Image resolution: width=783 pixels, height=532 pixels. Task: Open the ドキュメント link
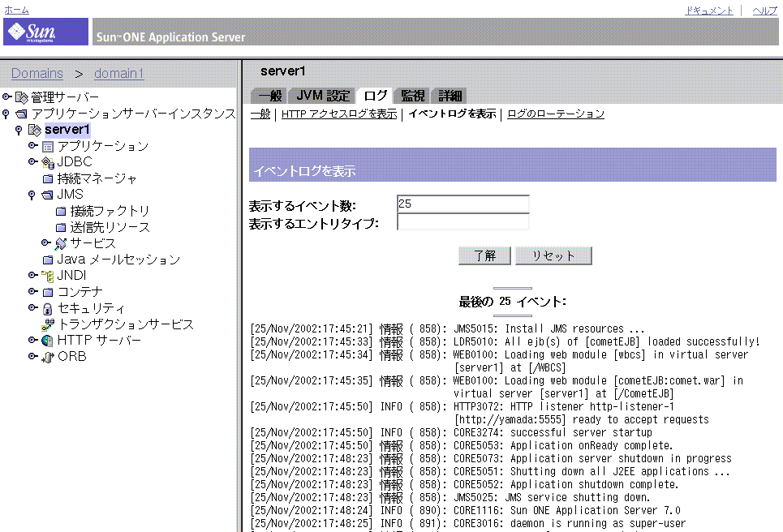tap(709, 11)
